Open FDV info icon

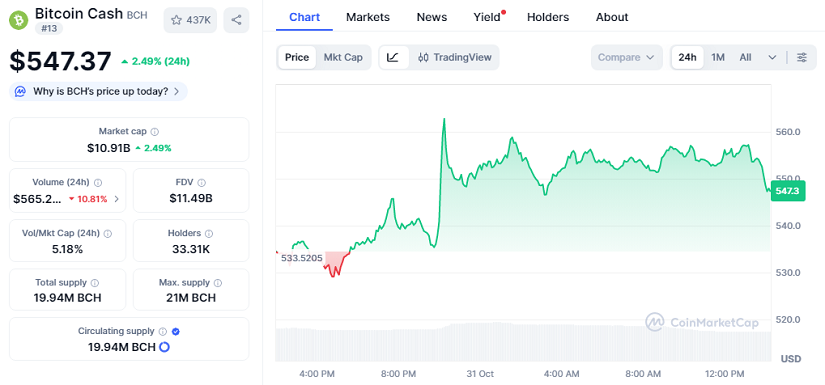click(202, 183)
